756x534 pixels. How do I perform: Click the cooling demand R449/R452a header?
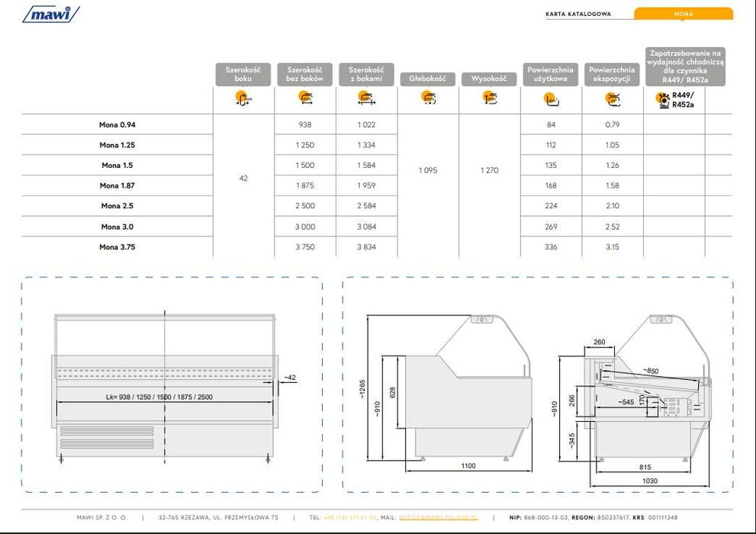pos(685,66)
